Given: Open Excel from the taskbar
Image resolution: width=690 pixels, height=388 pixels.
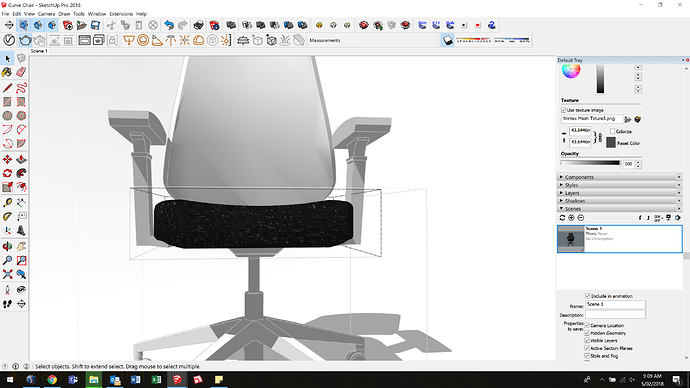Looking at the screenshot, I should [156, 379].
